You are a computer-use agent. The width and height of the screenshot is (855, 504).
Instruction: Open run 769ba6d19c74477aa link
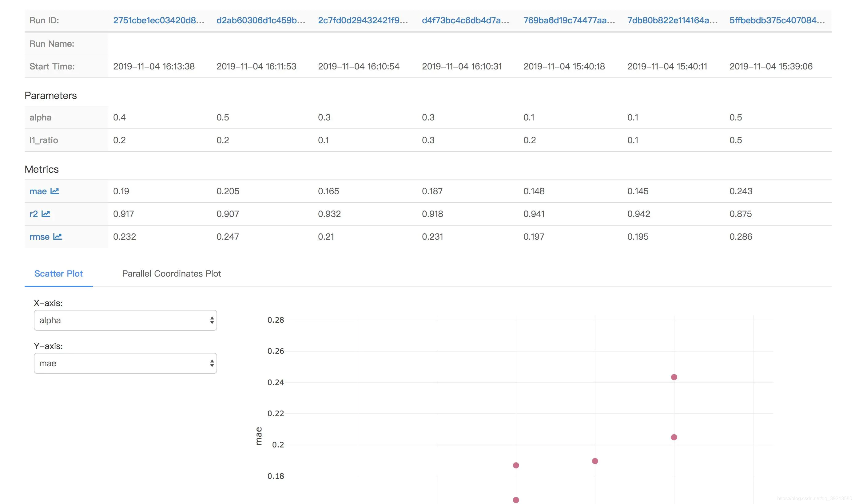[x=569, y=20]
